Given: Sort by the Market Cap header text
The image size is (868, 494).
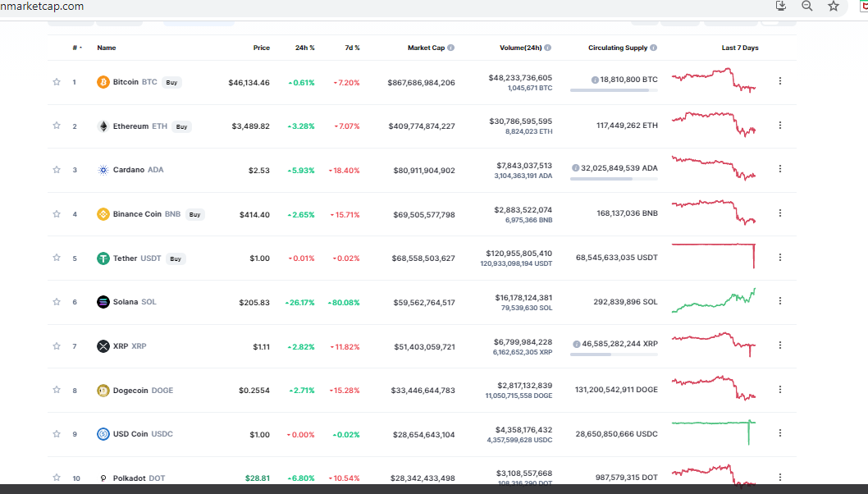Looking at the screenshot, I should pyautogui.click(x=427, y=48).
